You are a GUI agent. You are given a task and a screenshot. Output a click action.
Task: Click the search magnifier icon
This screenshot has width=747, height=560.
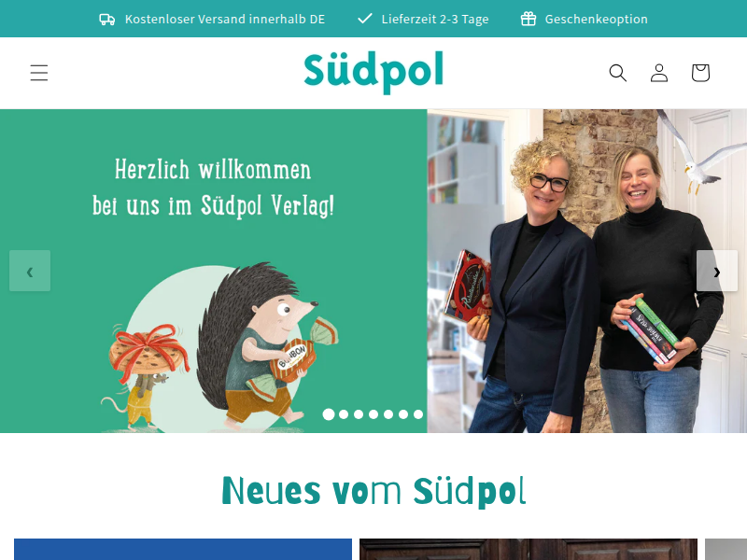click(x=618, y=73)
